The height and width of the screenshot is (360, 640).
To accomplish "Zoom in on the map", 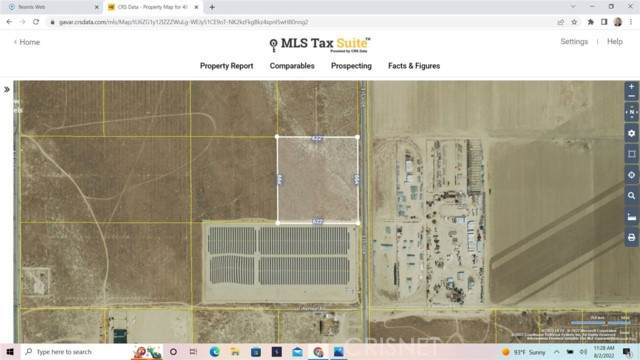I will click(631, 87).
